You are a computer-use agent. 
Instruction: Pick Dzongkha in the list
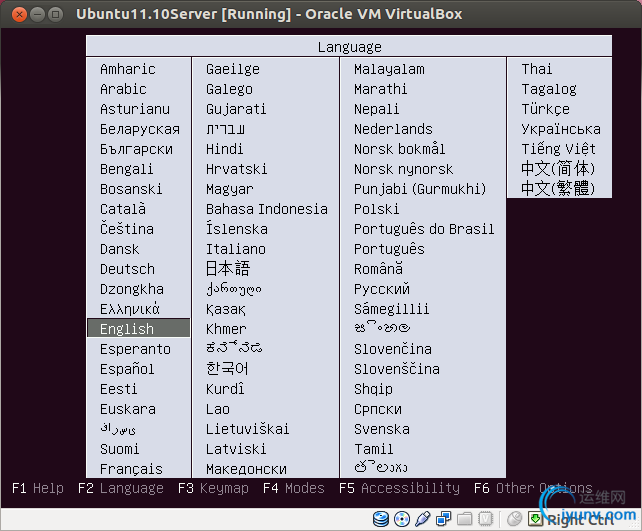132,289
